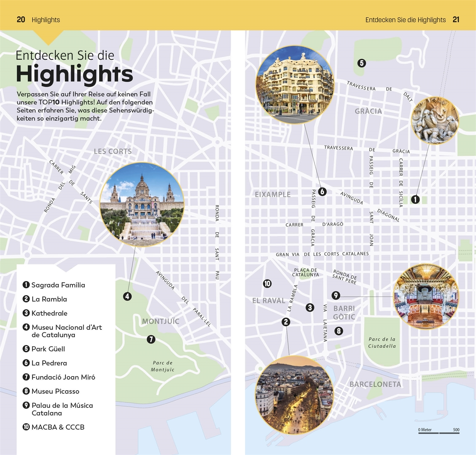Select map marker 4 above Montjuïc
Screen dimensions: 476x455
[128, 296]
